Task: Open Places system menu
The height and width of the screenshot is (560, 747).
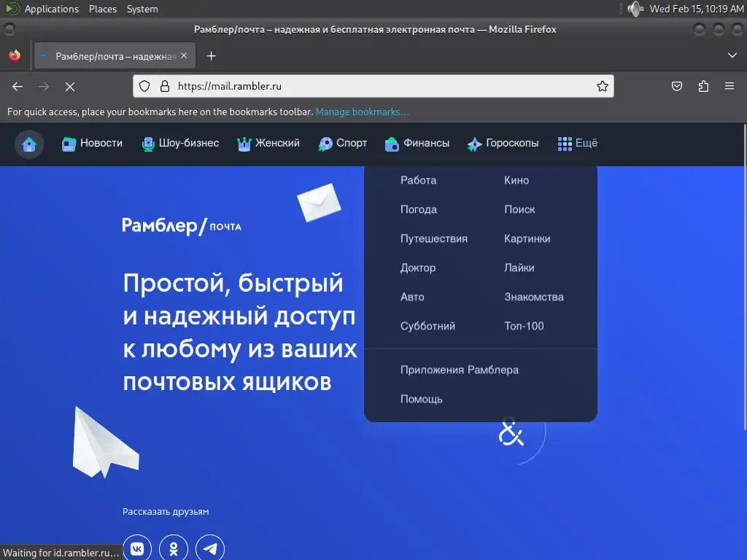Action: click(103, 9)
